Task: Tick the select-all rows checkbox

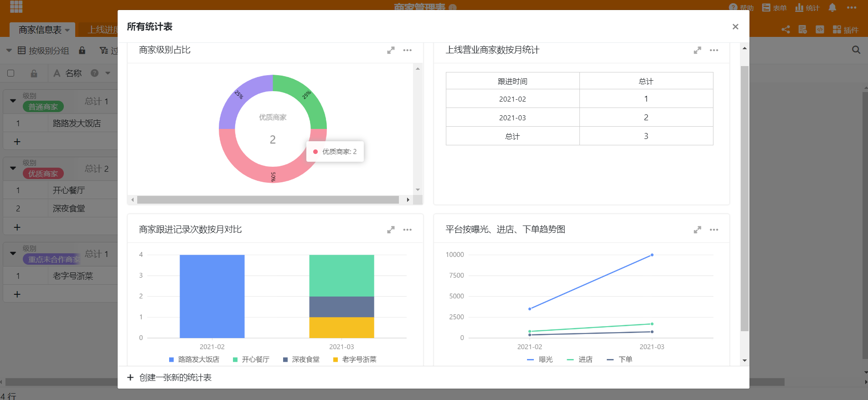Action: 11,73
